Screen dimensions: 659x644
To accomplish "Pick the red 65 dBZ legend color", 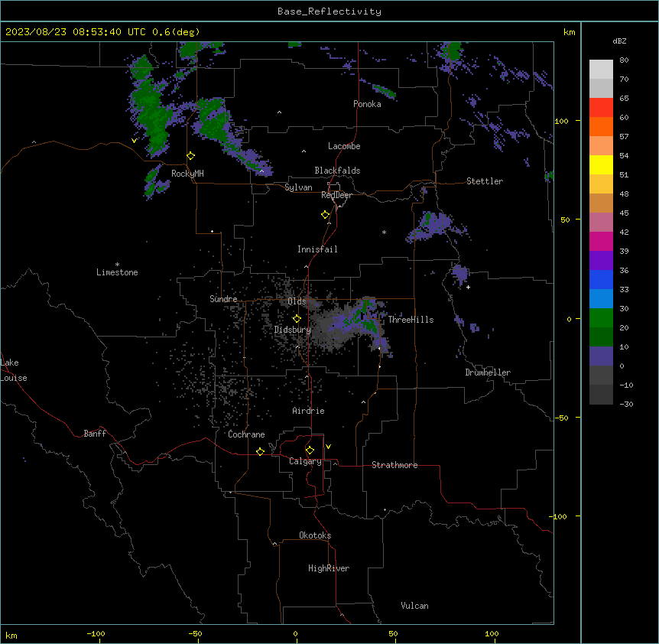I will pyautogui.click(x=601, y=107).
